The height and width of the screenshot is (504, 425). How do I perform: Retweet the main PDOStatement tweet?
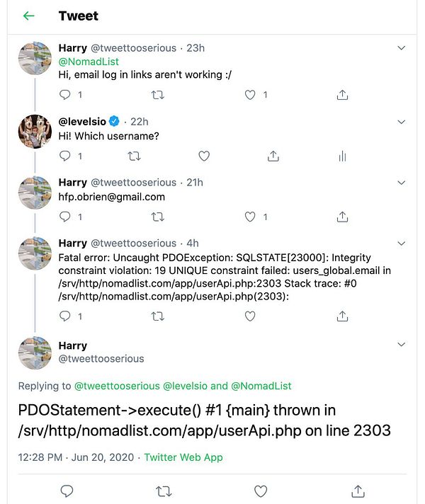tap(164, 491)
